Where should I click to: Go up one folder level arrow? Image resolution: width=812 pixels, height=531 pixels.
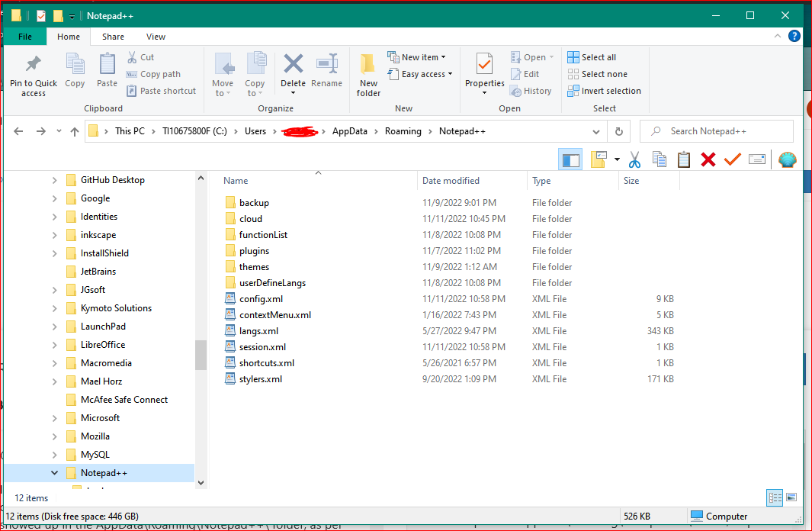[75, 131]
